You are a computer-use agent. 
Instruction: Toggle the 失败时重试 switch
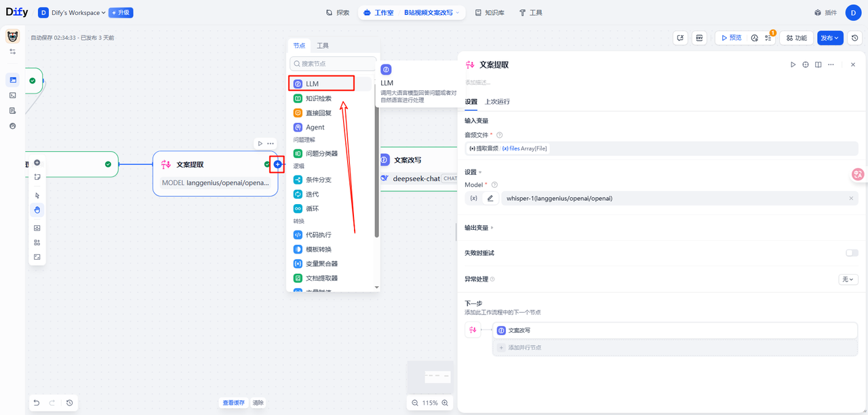pyautogui.click(x=851, y=253)
